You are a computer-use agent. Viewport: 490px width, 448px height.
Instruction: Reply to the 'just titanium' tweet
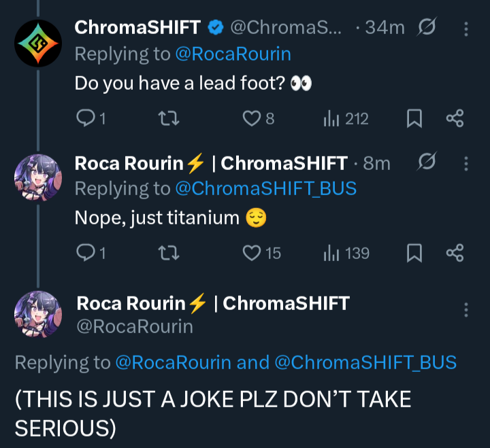click(85, 254)
